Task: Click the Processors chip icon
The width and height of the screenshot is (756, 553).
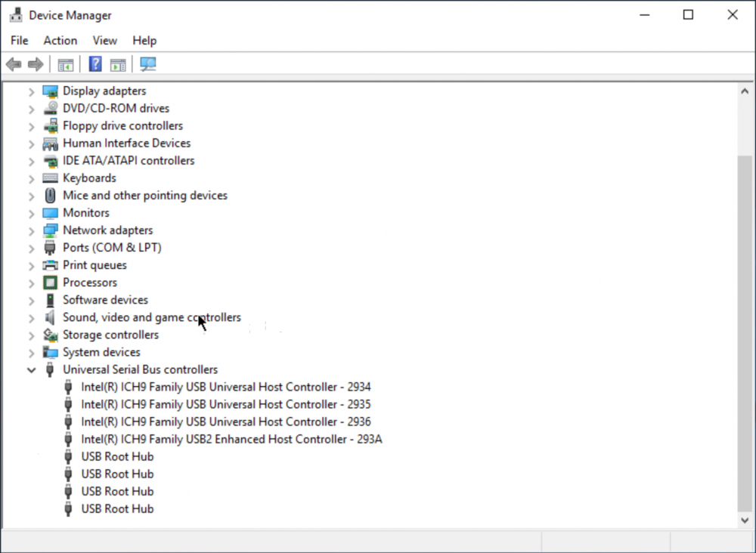Action: 50,283
